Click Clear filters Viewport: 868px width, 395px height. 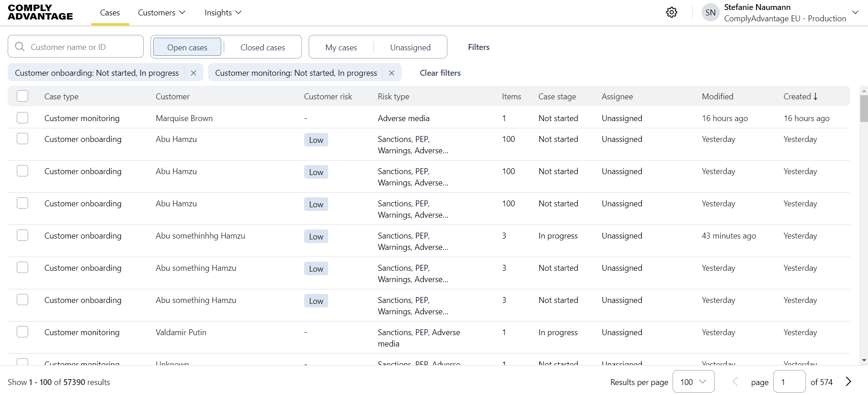(x=440, y=73)
